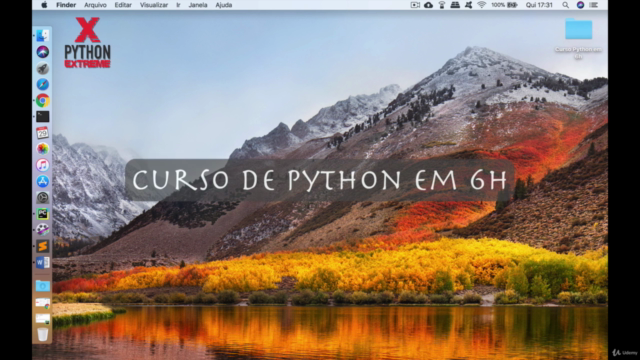Open the Editar menu

pos(123,5)
